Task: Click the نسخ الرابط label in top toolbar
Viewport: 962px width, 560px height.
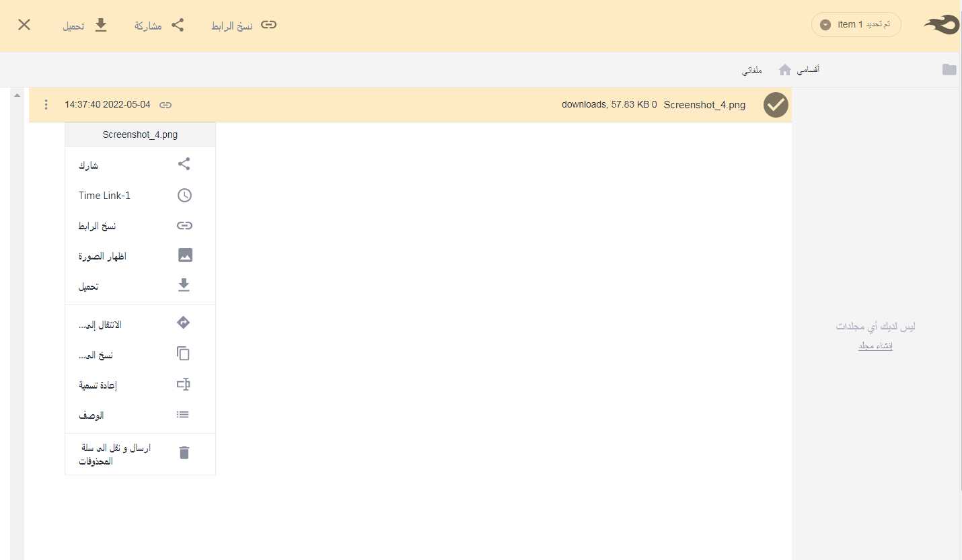Action: 232,26
